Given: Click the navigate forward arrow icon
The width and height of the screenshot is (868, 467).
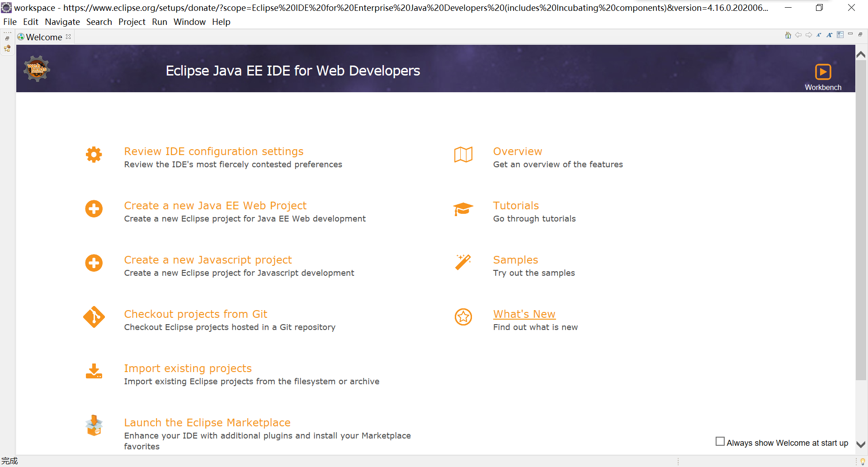Looking at the screenshot, I should coord(809,35).
